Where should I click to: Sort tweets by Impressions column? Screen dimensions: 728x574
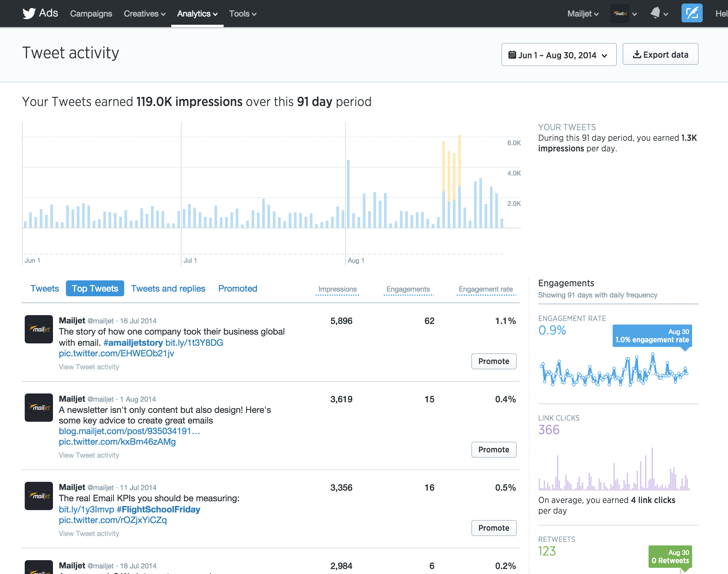[337, 289]
